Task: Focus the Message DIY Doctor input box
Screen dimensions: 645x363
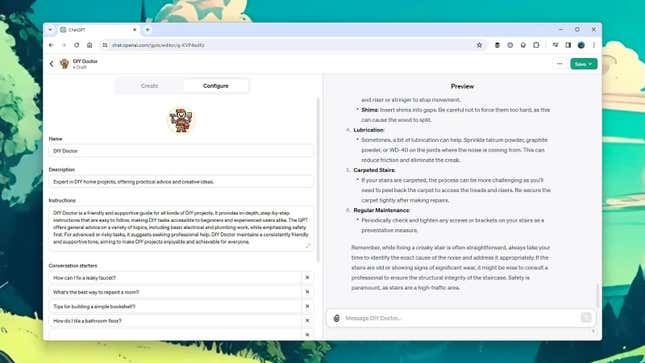Action: click(x=461, y=318)
